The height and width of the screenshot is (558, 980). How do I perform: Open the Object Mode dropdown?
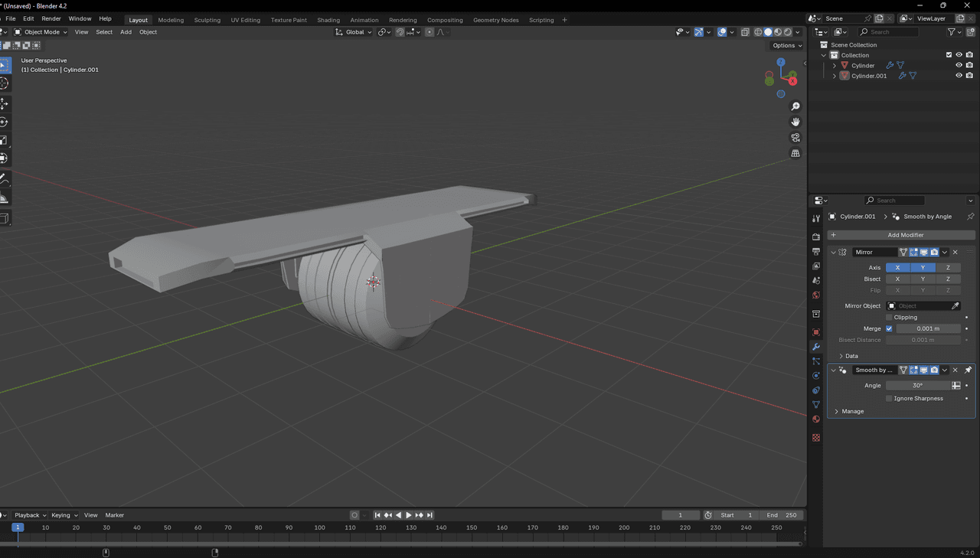coord(41,32)
